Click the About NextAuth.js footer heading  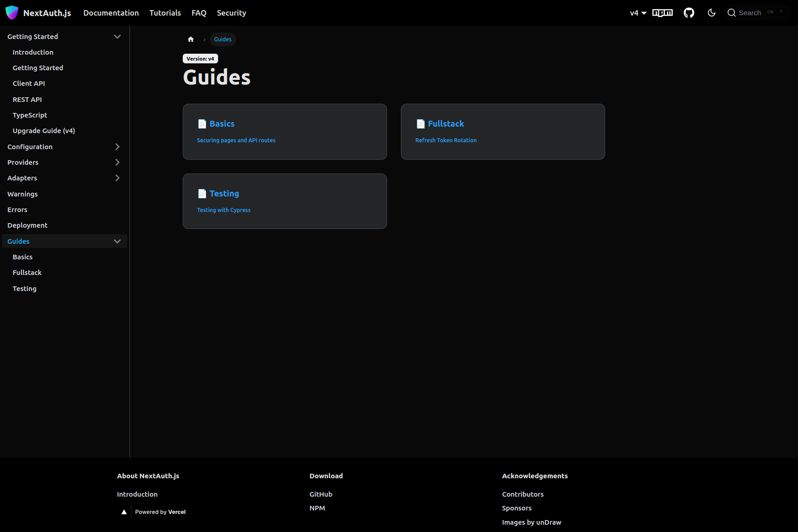(148, 476)
